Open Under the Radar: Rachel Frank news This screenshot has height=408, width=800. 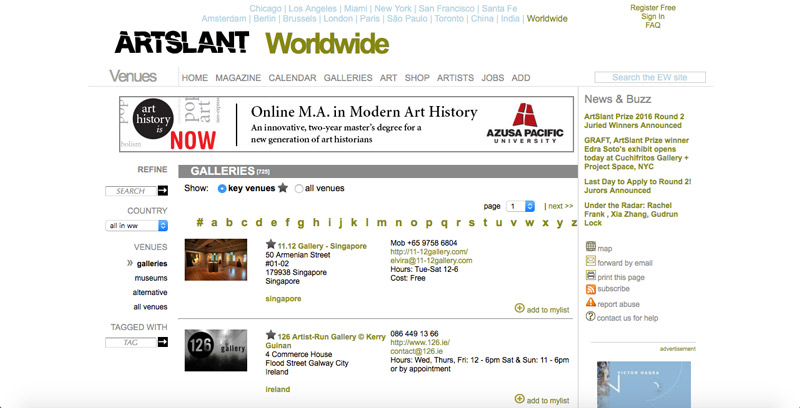[631, 214]
